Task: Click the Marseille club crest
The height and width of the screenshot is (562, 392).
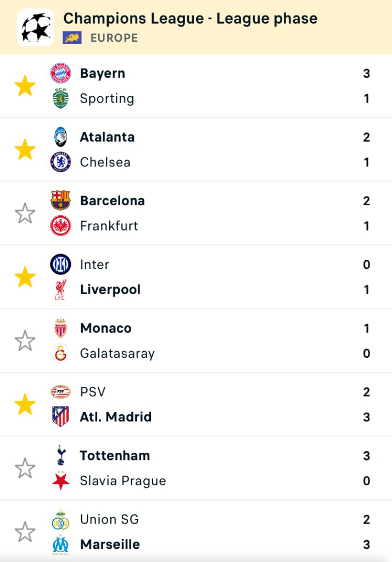Action: point(60,544)
